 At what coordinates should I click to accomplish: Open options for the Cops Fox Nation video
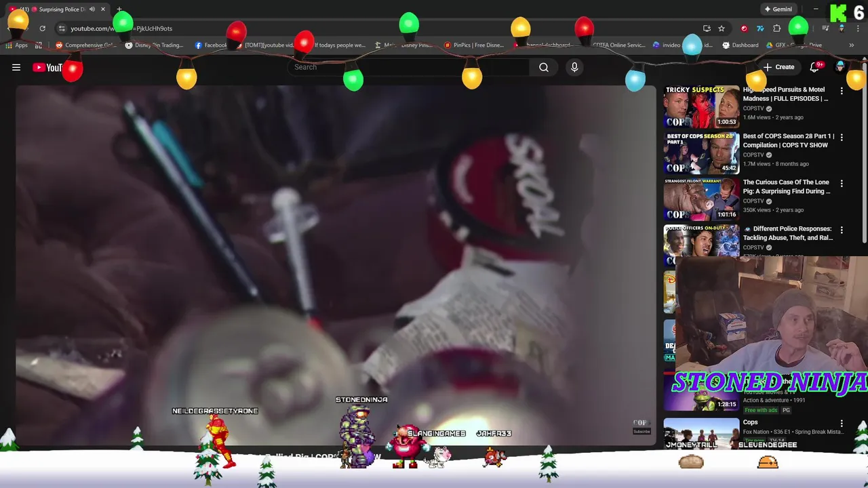[x=842, y=423]
